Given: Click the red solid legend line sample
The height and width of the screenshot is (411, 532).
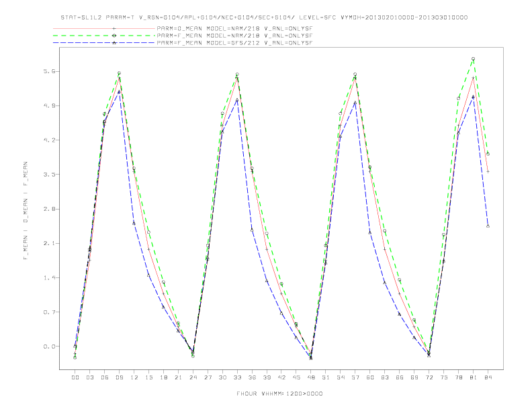Looking at the screenshot, I should 104,28.
